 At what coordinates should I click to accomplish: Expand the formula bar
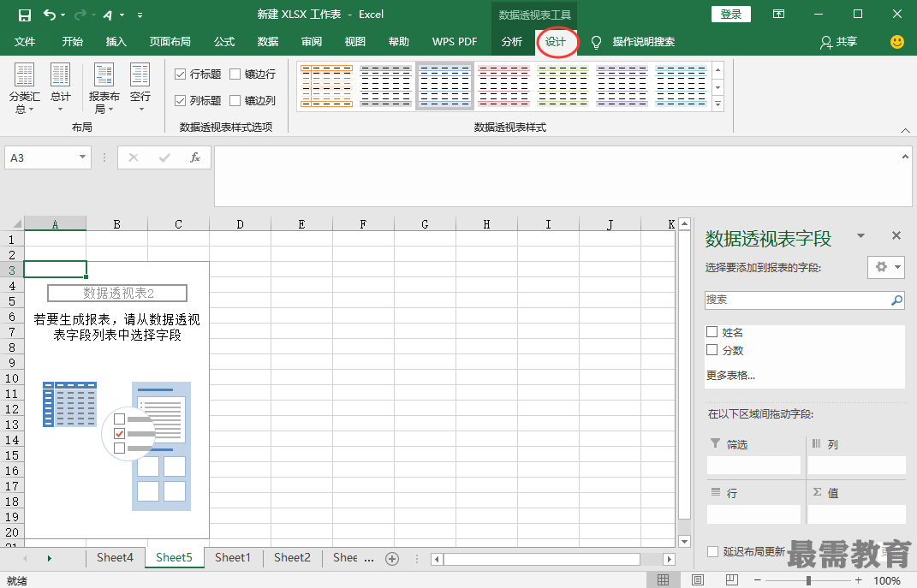point(905,156)
